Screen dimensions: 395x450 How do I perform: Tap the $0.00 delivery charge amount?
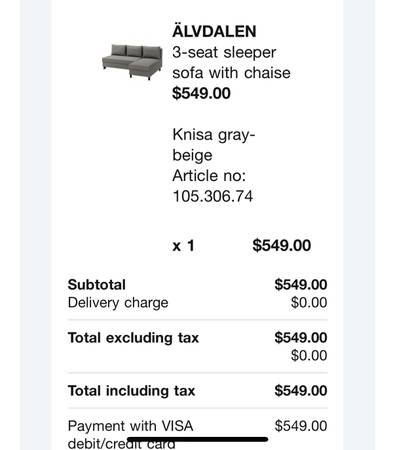[309, 303]
